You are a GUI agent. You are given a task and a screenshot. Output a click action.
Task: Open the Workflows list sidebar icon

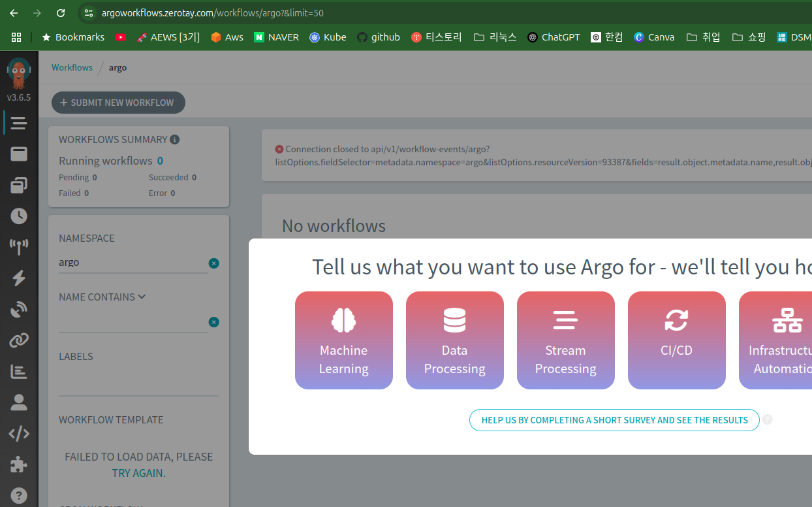pos(19,123)
